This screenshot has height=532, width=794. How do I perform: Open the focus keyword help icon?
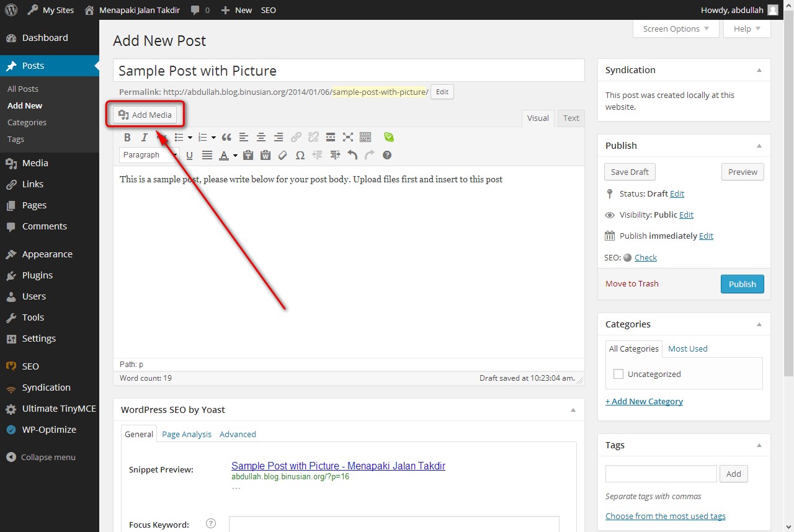point(211,523)
